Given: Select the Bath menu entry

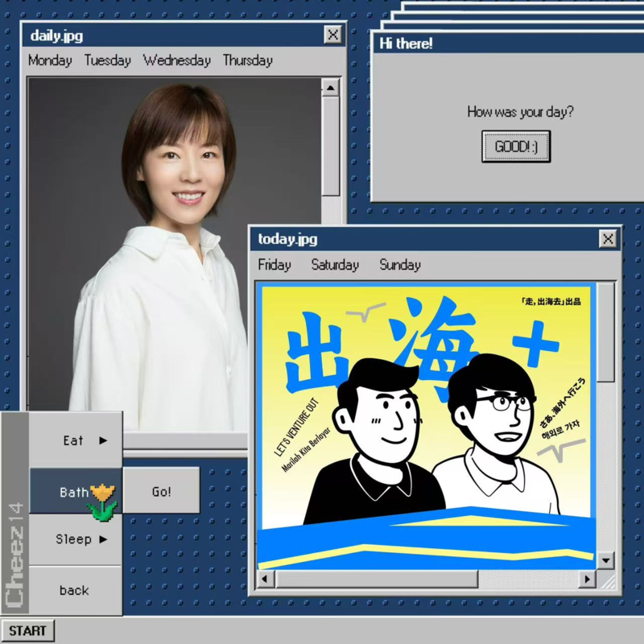Looking at the screenshot, I should pos(75,491).
